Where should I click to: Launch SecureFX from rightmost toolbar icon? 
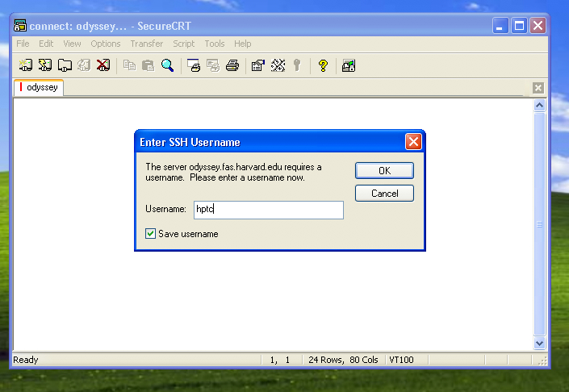click(349, 65)
